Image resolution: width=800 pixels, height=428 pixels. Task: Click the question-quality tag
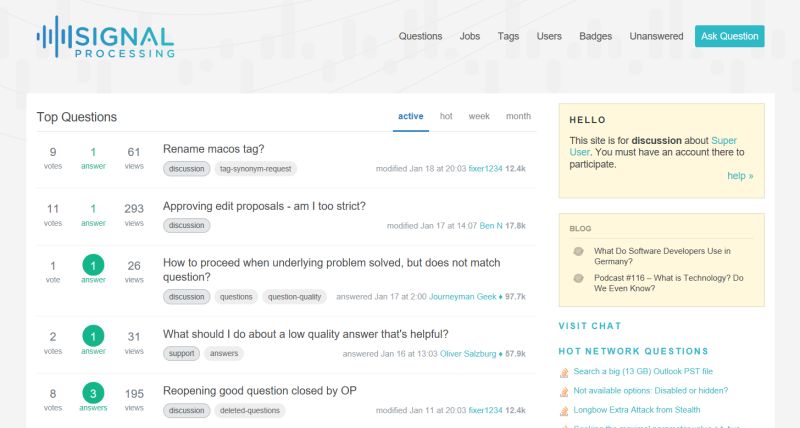pyautogui.click(x=294, y=297)
